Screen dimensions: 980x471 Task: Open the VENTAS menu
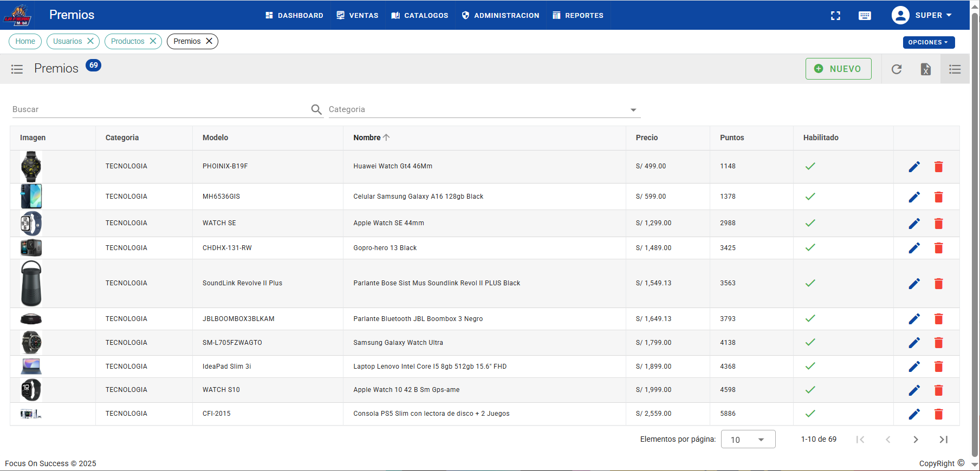point(358,15)
